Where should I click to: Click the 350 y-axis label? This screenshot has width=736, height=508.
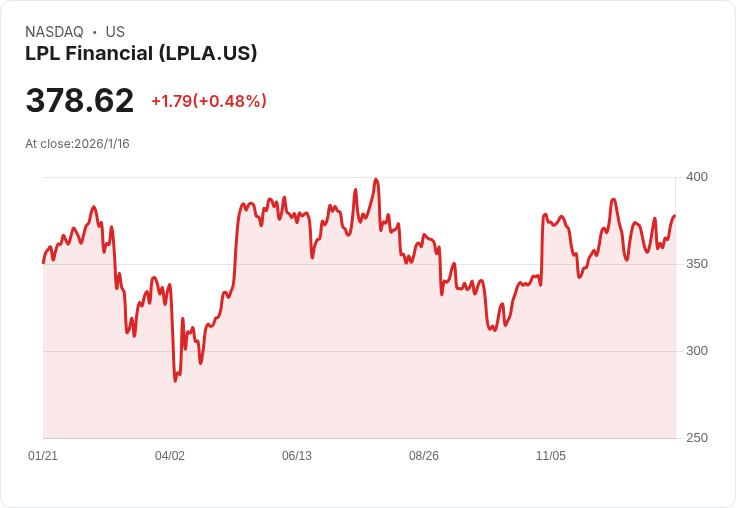click(x=697, y=264)
